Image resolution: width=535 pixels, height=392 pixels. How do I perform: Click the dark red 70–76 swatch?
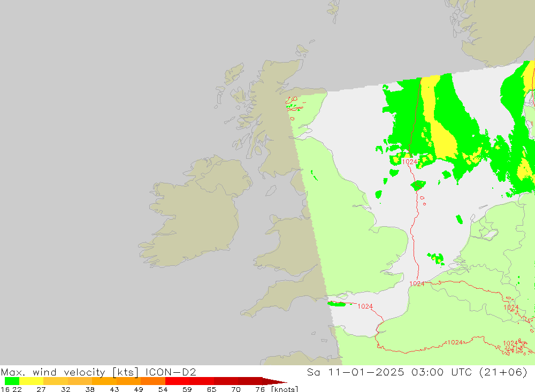point(250,381)
